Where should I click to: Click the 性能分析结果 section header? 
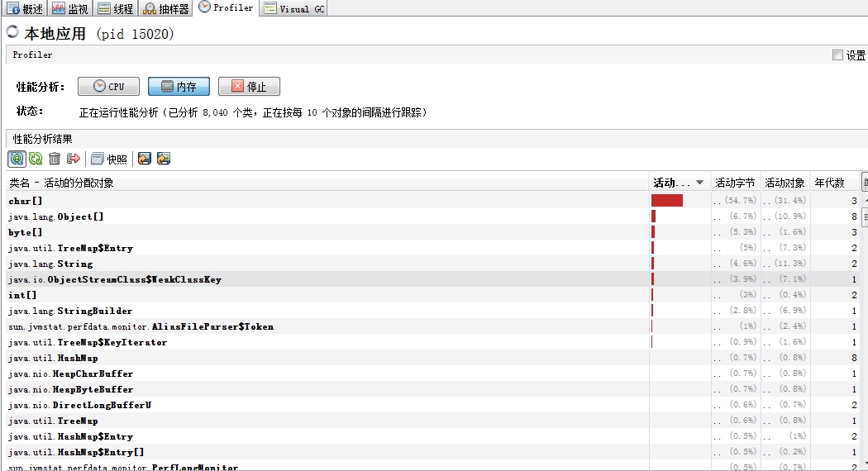click(x=436, y=139)
